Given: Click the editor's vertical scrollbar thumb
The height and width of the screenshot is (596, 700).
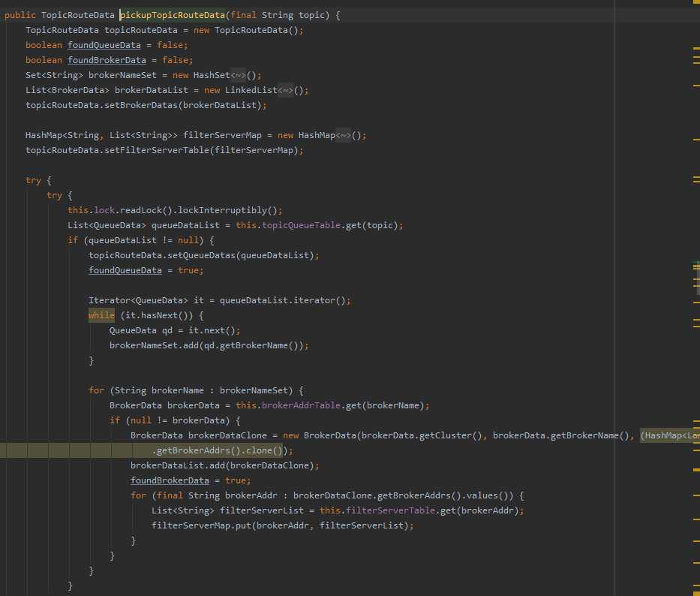Looking at the screenshot, I should tap(698, 278).
